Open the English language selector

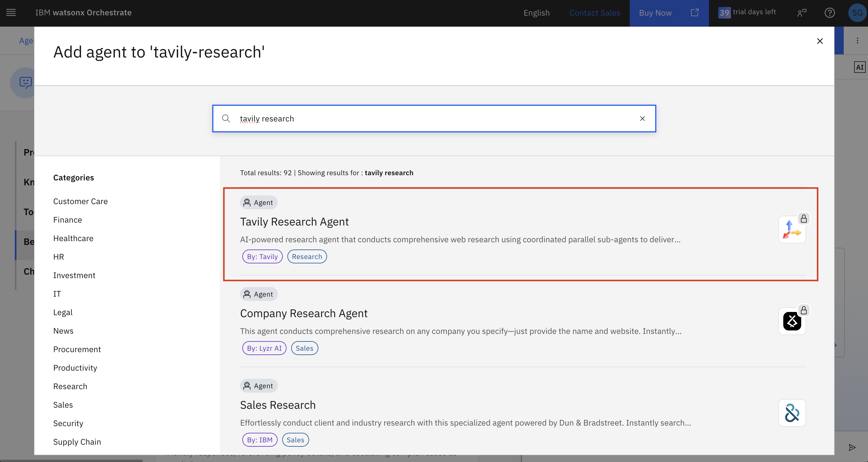pos(536,13)
